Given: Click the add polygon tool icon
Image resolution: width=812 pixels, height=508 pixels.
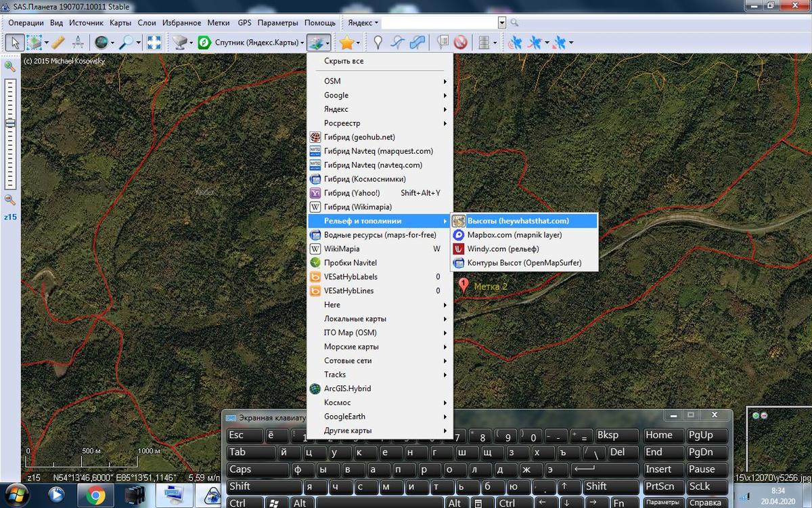Looking at the screenshot, I should click(418, 43).
